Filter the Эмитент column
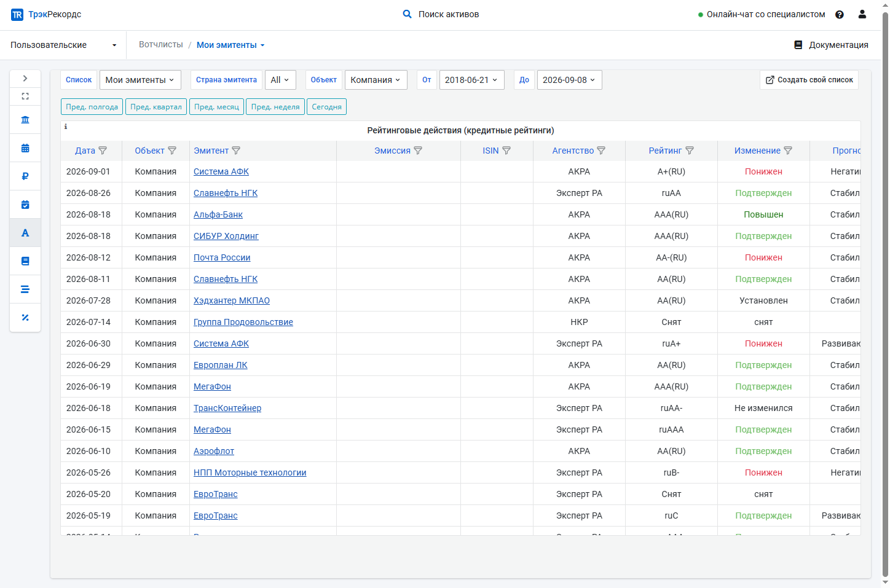890x588 pixels. point(236,151)
